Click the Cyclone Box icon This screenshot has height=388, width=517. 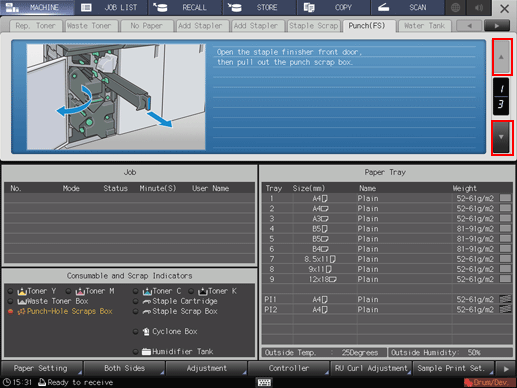[x=146, y=332]
